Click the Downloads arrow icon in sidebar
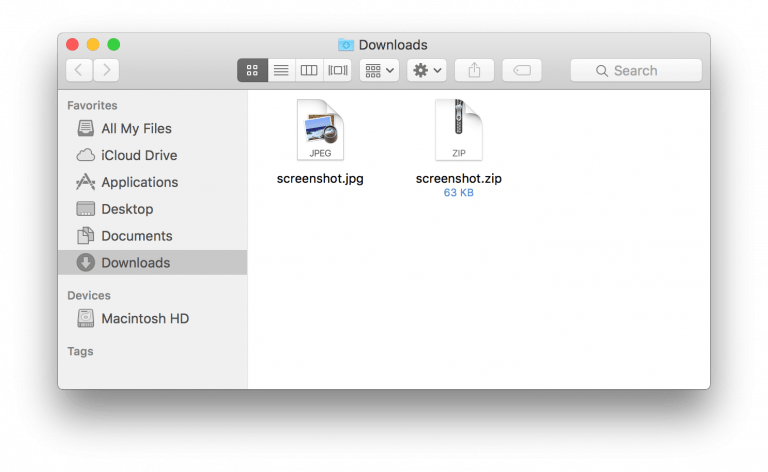768x472 pixels. pos(86,262)
